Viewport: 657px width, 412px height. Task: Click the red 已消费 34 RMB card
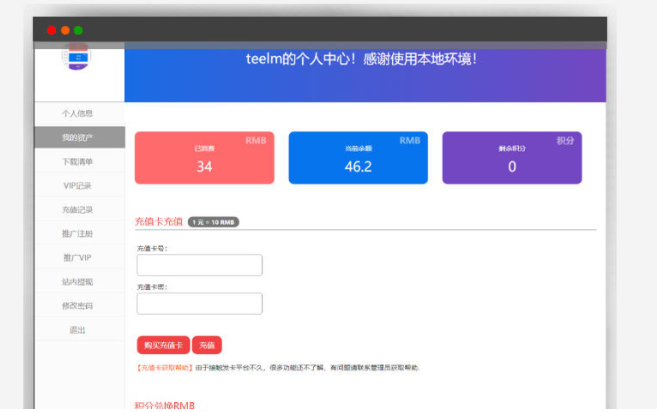click(x=204, y=158)
